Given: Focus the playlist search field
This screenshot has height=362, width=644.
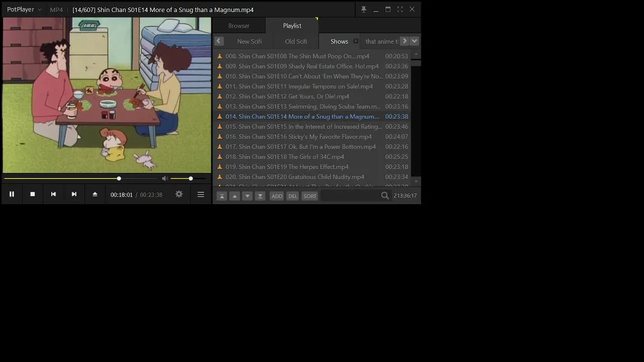Looking at the screenshot, I should point(351,196).
